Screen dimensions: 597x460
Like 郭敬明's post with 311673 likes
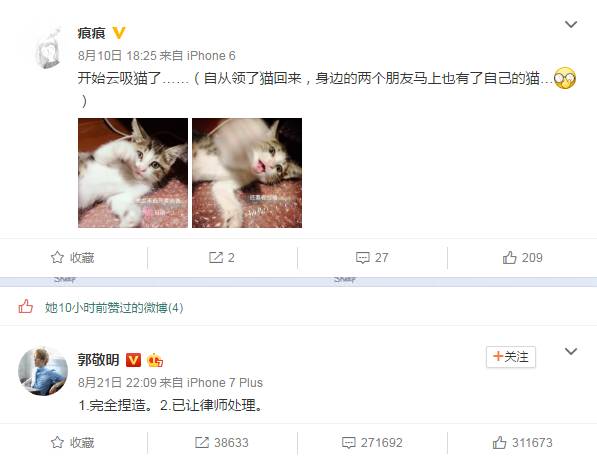(x=522, y=442)
